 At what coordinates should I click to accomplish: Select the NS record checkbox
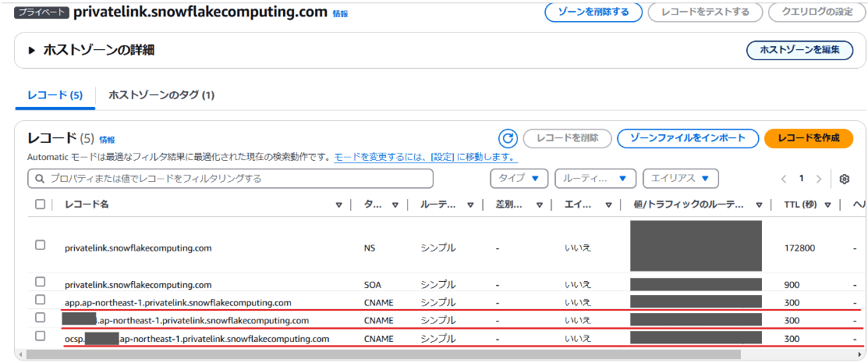pos(40,245)
